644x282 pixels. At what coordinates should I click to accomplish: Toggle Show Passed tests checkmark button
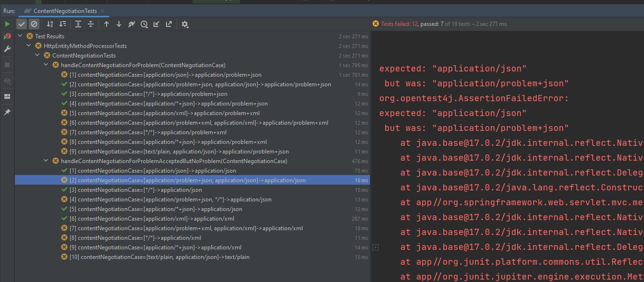click(22, 24)
